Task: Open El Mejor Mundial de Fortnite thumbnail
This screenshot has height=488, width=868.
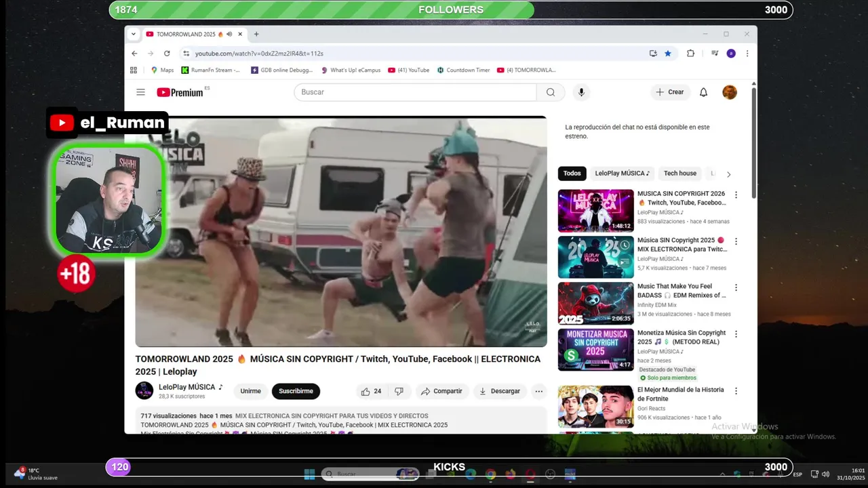Action: coord(596,407)
